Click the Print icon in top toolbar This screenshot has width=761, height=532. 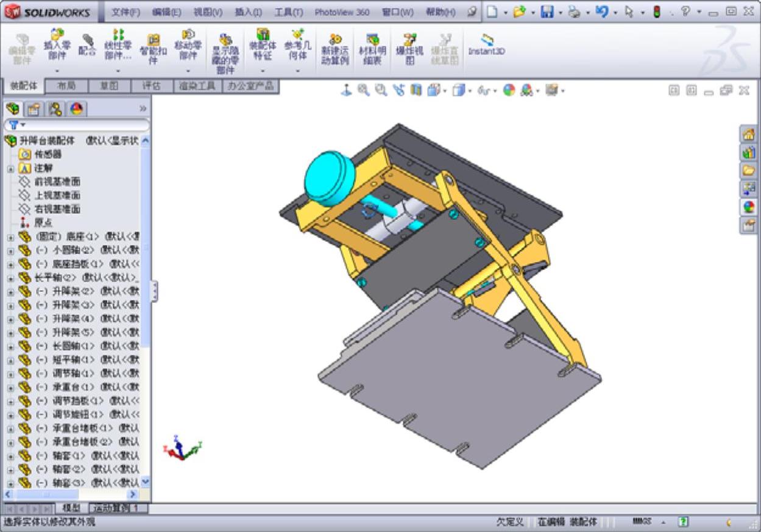click(x=575, y=12)
